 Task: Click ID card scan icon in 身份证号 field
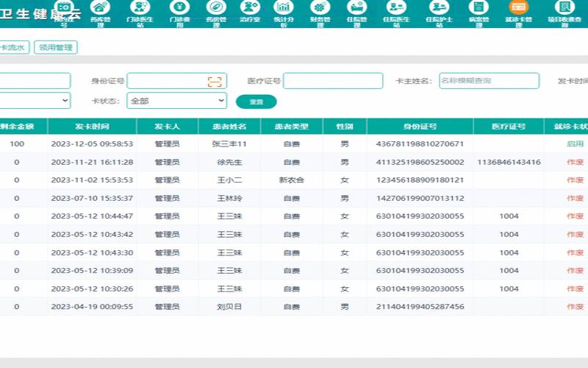point(214,81)
